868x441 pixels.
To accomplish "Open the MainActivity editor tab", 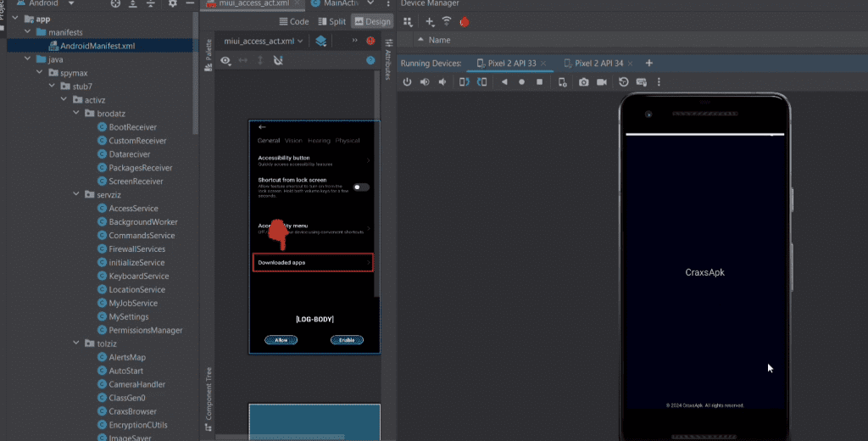I will [339, 3].
